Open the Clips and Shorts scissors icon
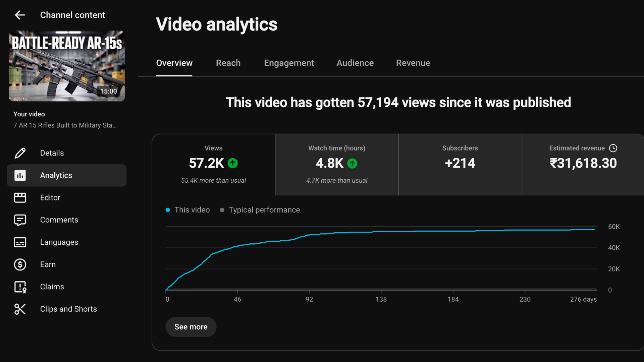This screenshot has height=362, width=644. 20,309
